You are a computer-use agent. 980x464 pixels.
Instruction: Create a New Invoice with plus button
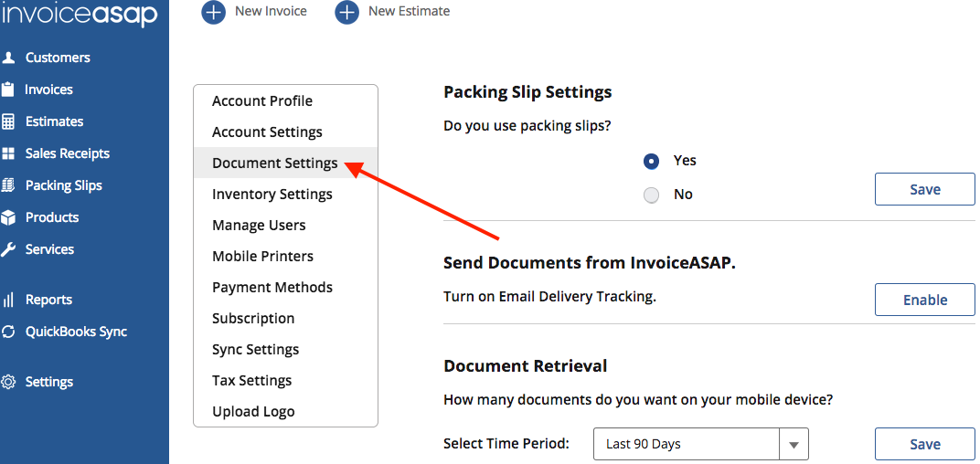213,12
